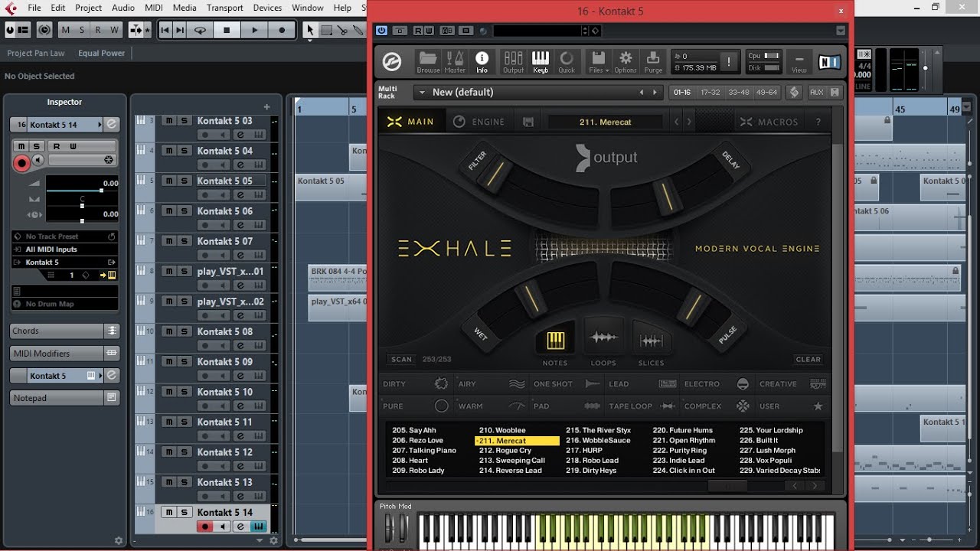Toggle the Inspector record enable red button

click(x=21, y=162)
